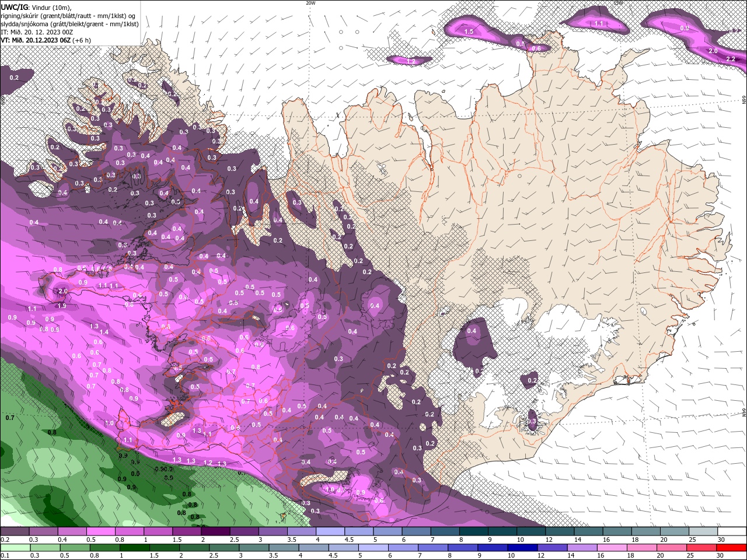Click the top legend swatch starting at 0.2
The height and width of the screenshot is (560, 747).
click(x=15, y=531)
